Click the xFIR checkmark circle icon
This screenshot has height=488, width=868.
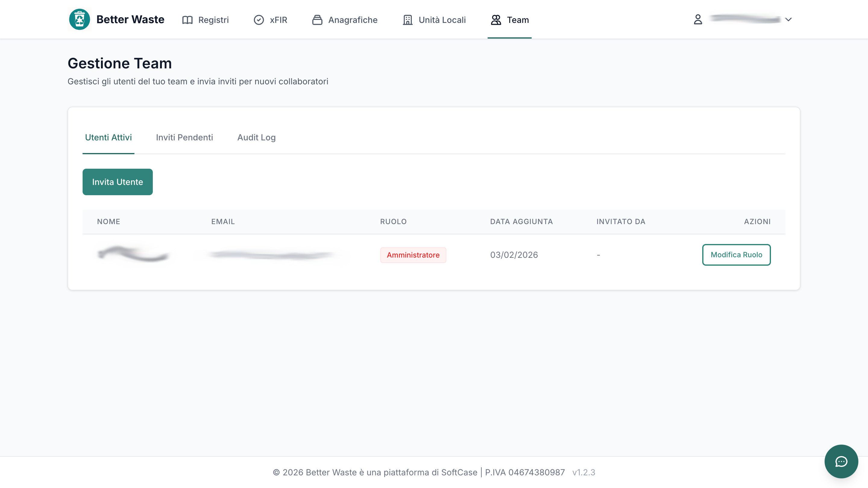click(x=259, y=20)
